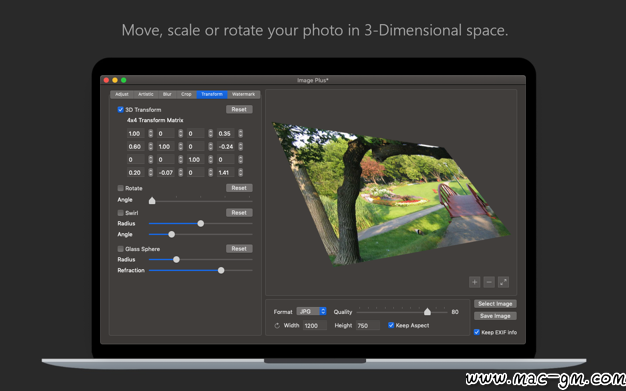Click the stepper next to matrix value 0.35

(x=241, y=133)
